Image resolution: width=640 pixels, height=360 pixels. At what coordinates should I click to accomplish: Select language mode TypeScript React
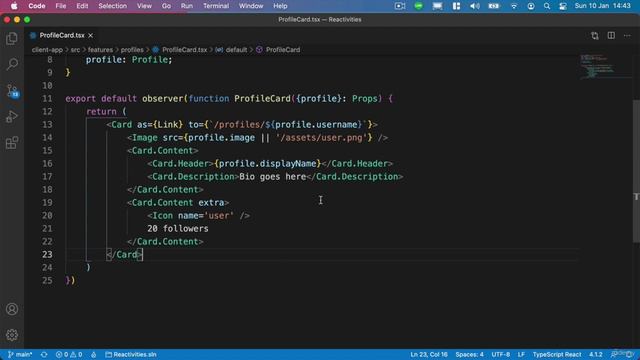557,354
